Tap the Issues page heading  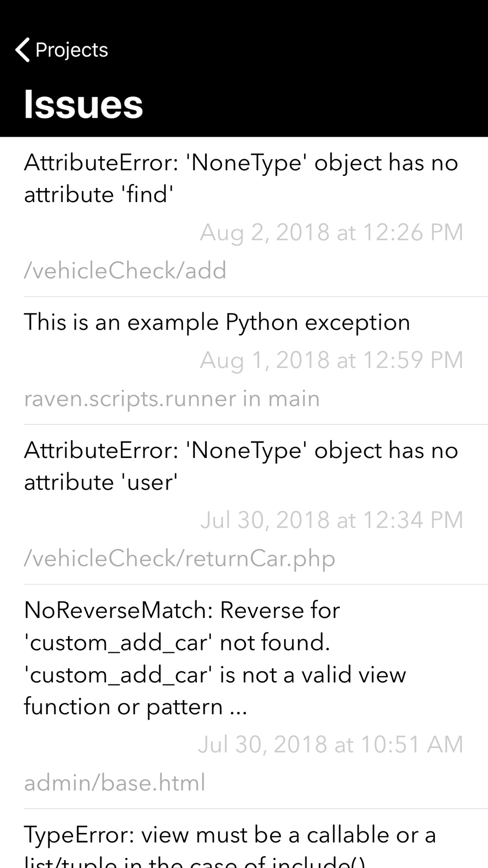83,104
